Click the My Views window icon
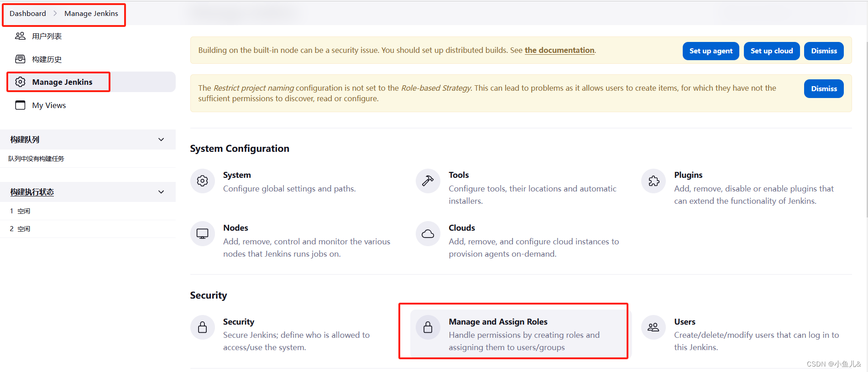 [20, 105]
